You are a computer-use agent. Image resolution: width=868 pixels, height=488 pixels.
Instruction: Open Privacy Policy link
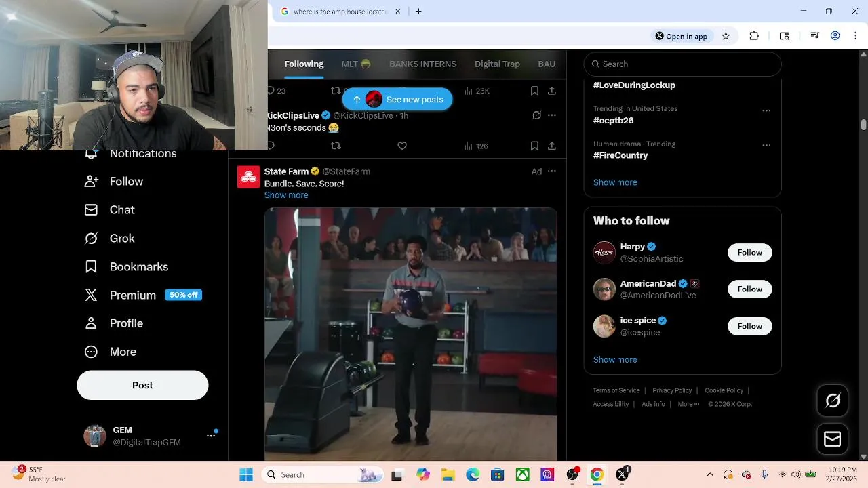click(672, 390)
